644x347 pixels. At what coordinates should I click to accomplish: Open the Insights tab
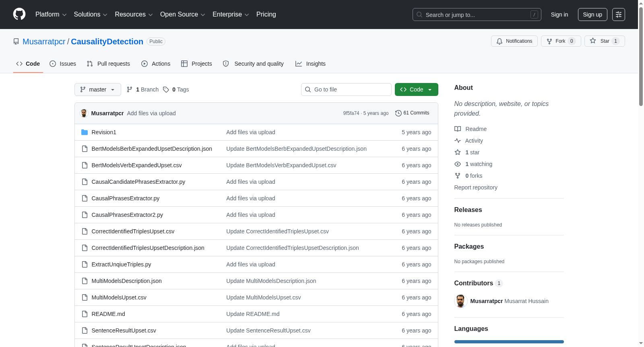310,64
